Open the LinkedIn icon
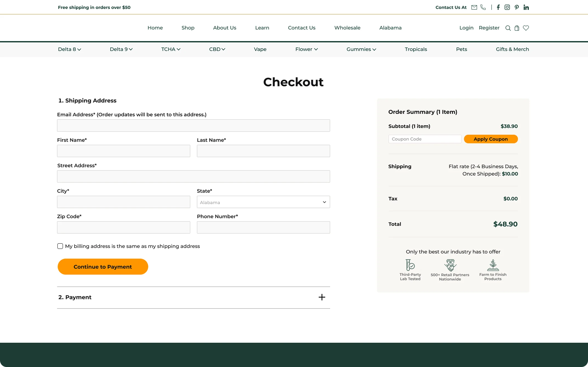 click(526, 7)
